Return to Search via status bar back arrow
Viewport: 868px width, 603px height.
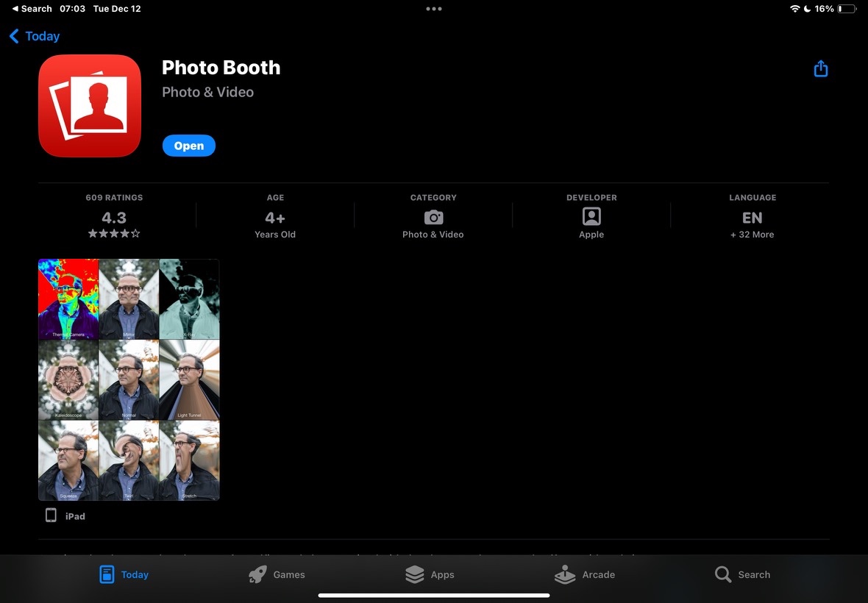click(x=32, y=9)
